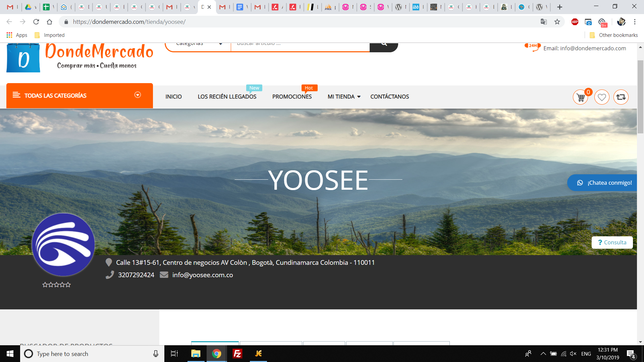Bookmark this page with the star
Screen dimensions: 644x362
(557, 22)
